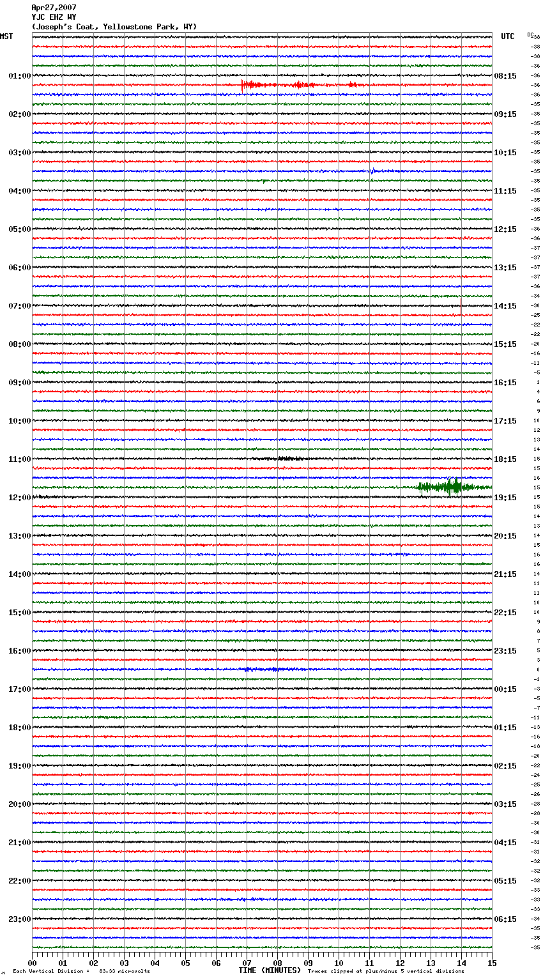Click the UTC label '10:15'
Image resolution: width=543 pixels, height=980 pixels.
pyautogui.click(x=505, y=153)
